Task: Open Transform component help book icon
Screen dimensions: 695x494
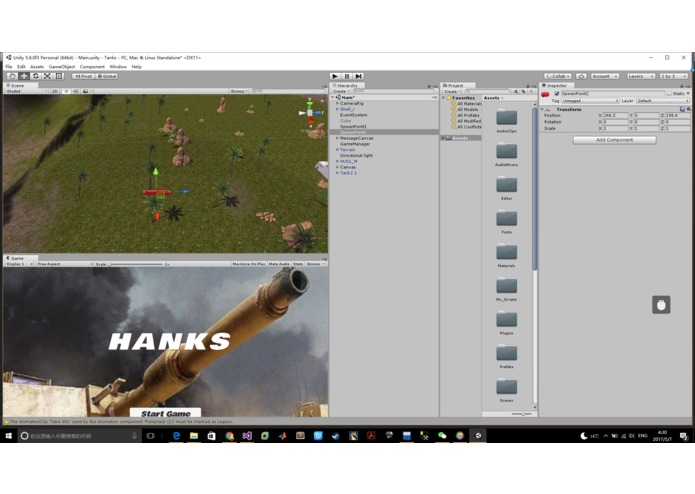Action: [x=682, y=109]
